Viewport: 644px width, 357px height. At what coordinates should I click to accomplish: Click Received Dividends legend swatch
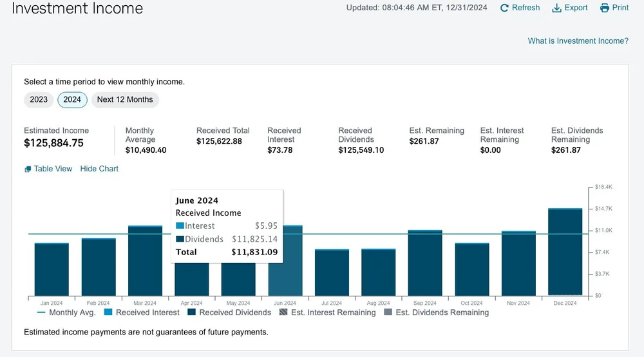tap(191, 313)
